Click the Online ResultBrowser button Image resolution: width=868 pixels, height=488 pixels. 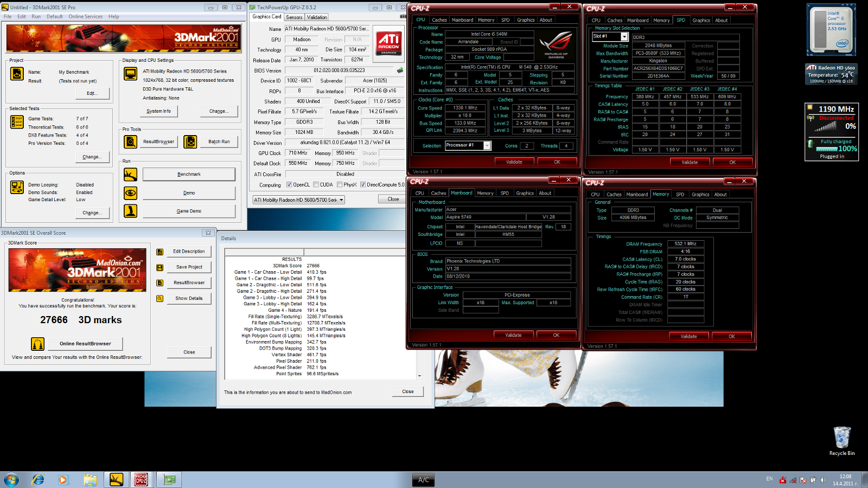pyautogui.click(x=85, y=344)
